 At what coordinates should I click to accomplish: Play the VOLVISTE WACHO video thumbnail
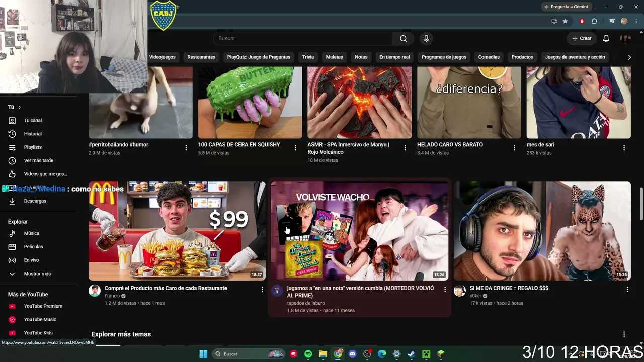359,231
